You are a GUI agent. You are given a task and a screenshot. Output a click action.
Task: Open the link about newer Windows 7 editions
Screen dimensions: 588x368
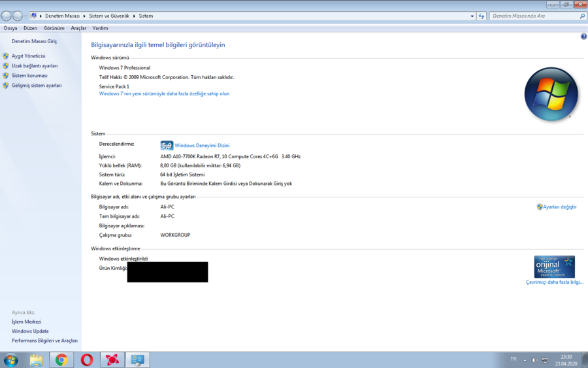click(x=164, y=93)
